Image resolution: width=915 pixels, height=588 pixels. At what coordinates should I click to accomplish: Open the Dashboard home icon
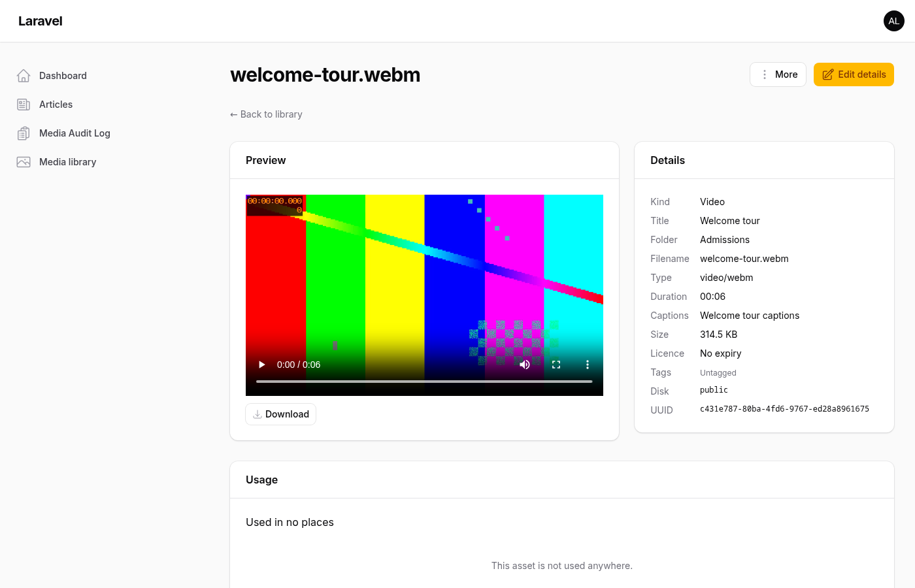(x=24, y=76)
